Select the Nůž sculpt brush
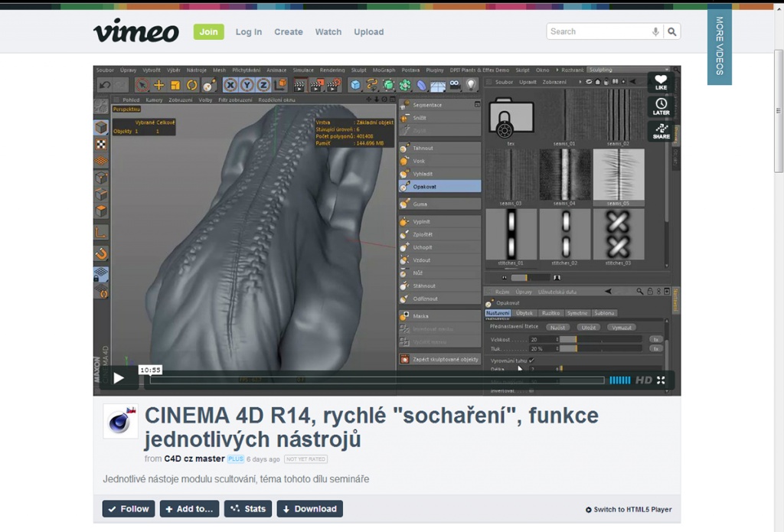The height and width of the screenshot is (532, 784). (440, 273)
